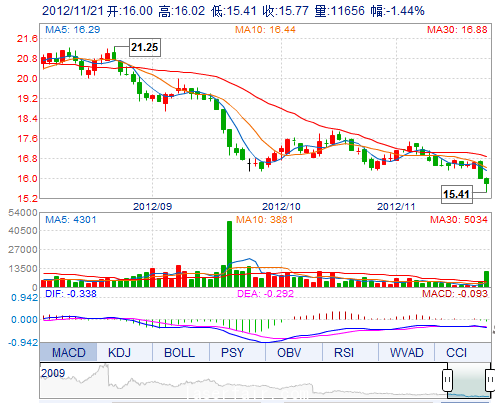Switch to the OBV tab
This screenshot has width=495, height=403.
[289, 352]
